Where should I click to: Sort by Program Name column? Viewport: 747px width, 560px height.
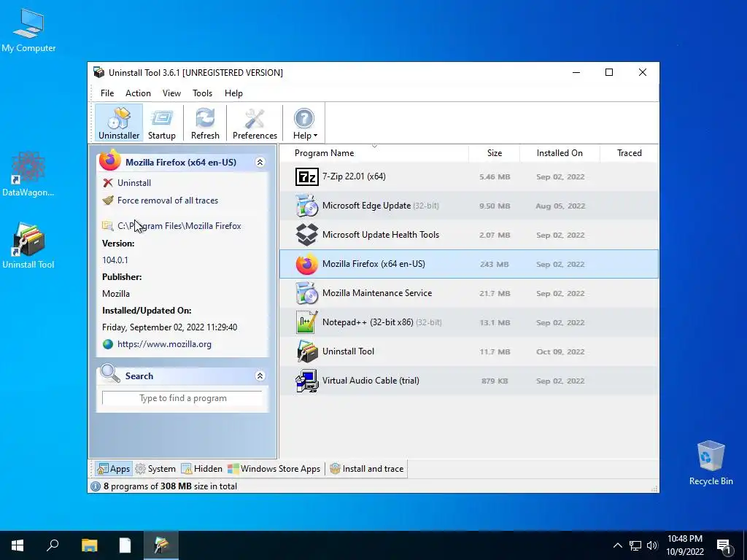(324, 153)
